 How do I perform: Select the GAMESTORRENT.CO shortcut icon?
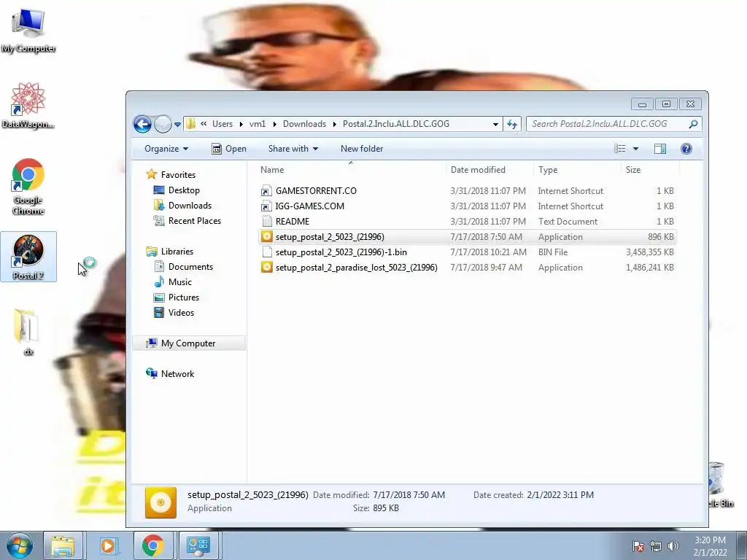point(266,191)
